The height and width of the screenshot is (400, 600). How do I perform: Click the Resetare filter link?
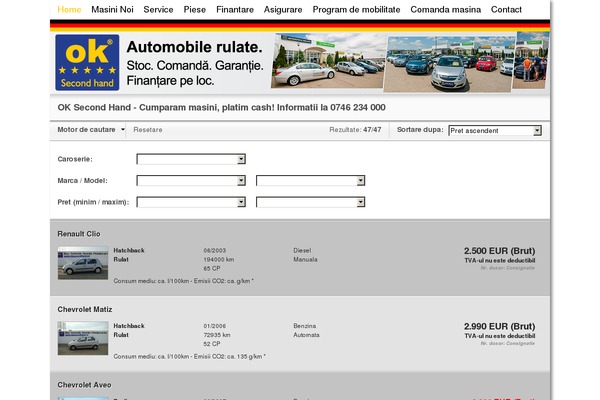pos(147,130)
